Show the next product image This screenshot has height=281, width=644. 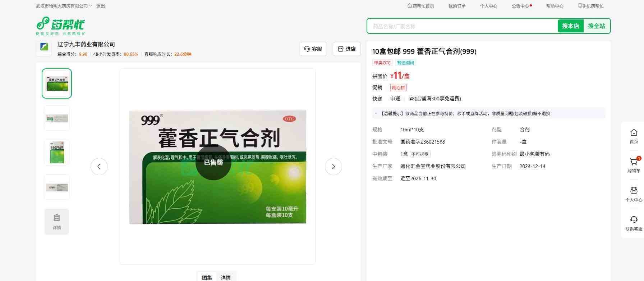pyautogui.click(x=333, y=167)
